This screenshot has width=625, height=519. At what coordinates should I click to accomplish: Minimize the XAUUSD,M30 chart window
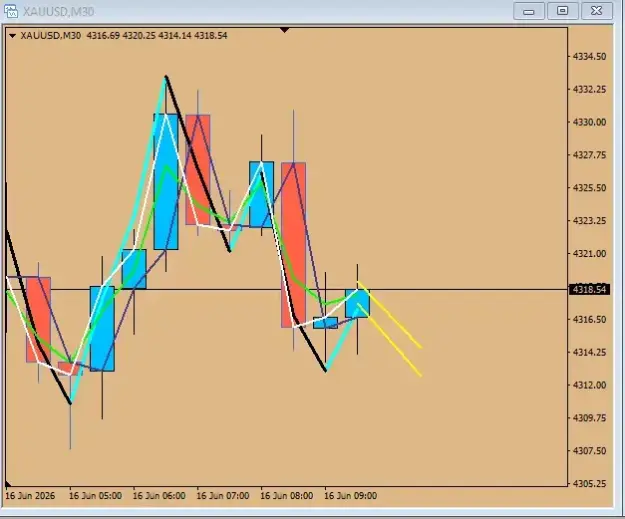[529, 11]
